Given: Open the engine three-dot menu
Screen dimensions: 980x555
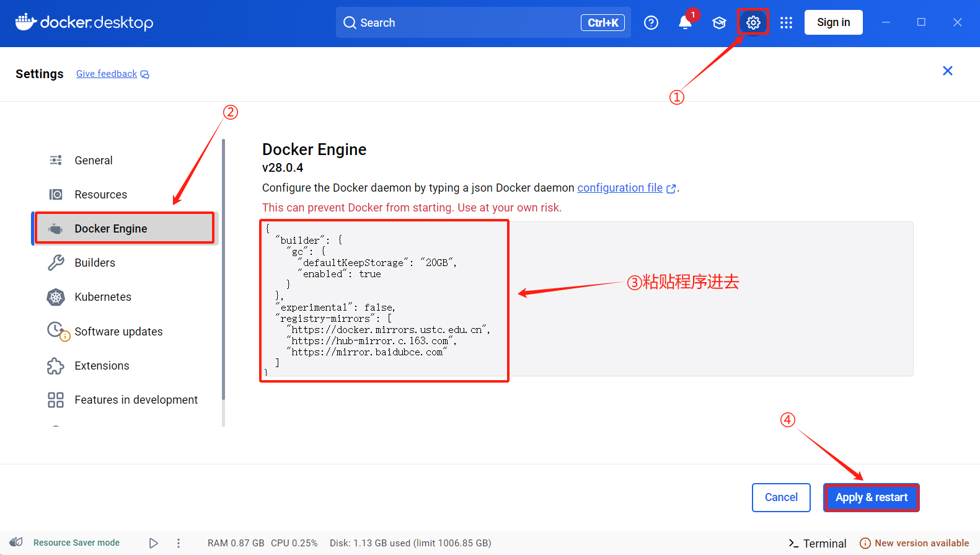Looking at the screenshot, I should tap(179, 543).
